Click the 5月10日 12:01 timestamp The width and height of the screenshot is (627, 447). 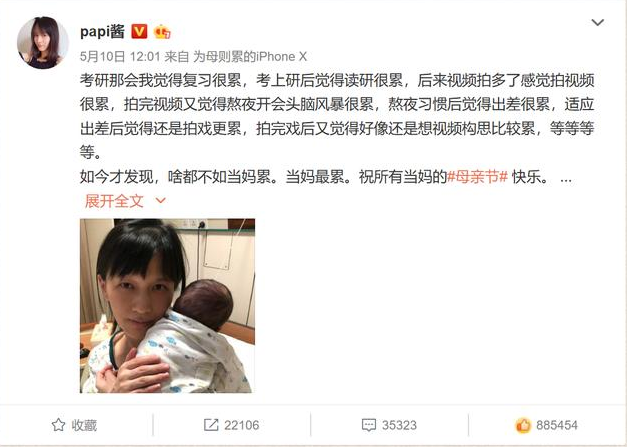pos(120,57)
